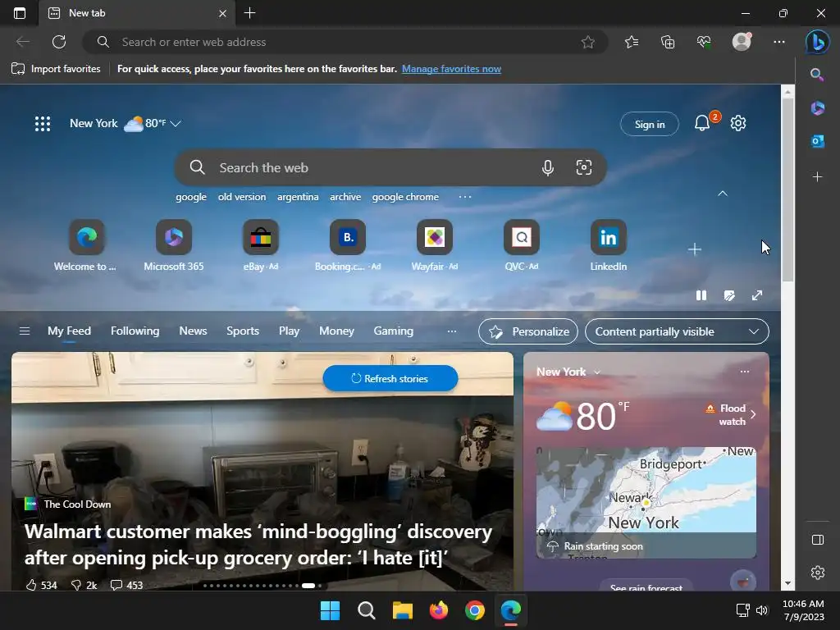Viewport: 840px width, 630px height.
Task: Select the My Feed tab
Action: (x=69, y=331)
